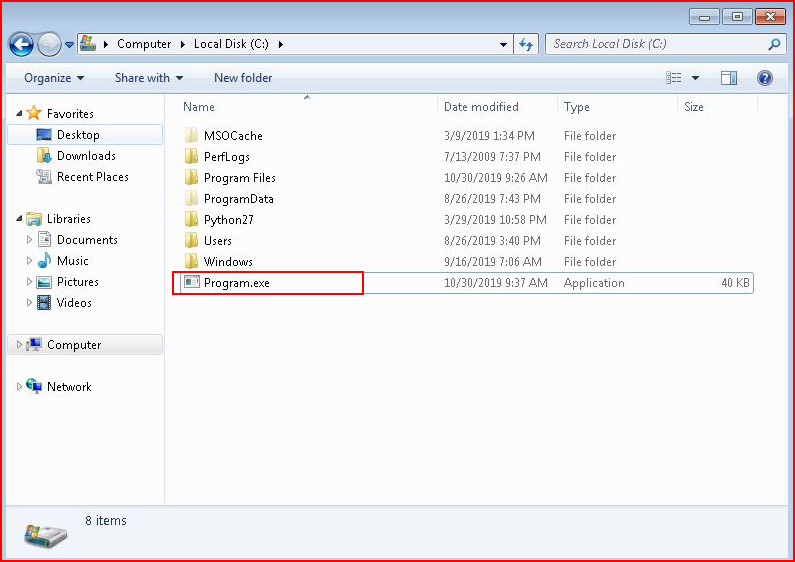Expand the Videos library
The width and height of the screenshot is (795, 562).
click(29, 302)
